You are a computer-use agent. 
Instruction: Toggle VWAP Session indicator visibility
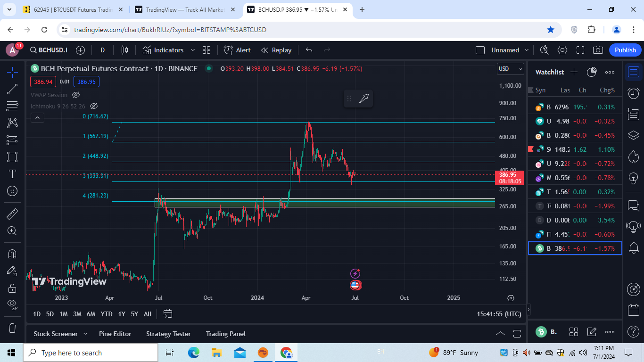click(x=76, y=95)
